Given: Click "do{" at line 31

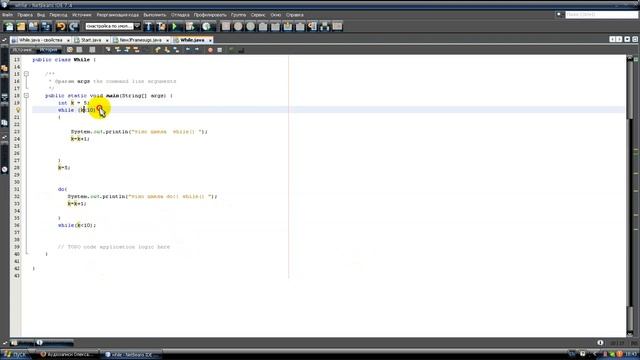Looking at the screenshot, I should 62,189.
